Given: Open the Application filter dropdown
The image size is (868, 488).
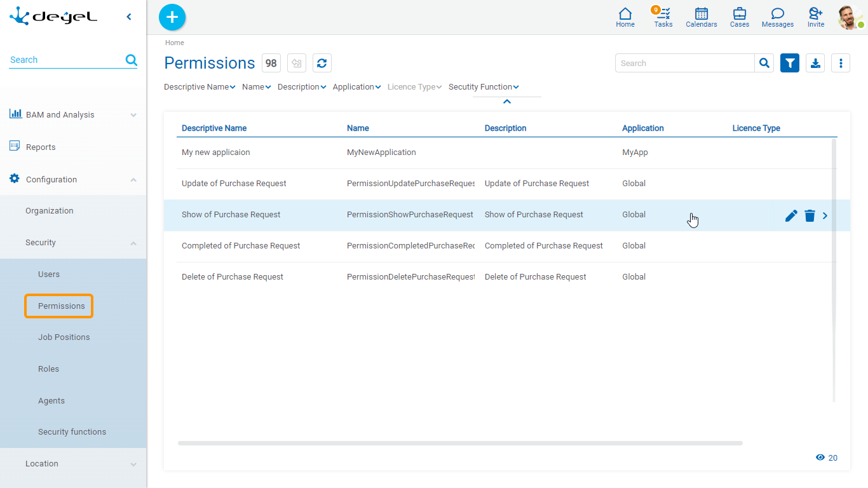Looking at the screenshot, I should click(356, 87).
